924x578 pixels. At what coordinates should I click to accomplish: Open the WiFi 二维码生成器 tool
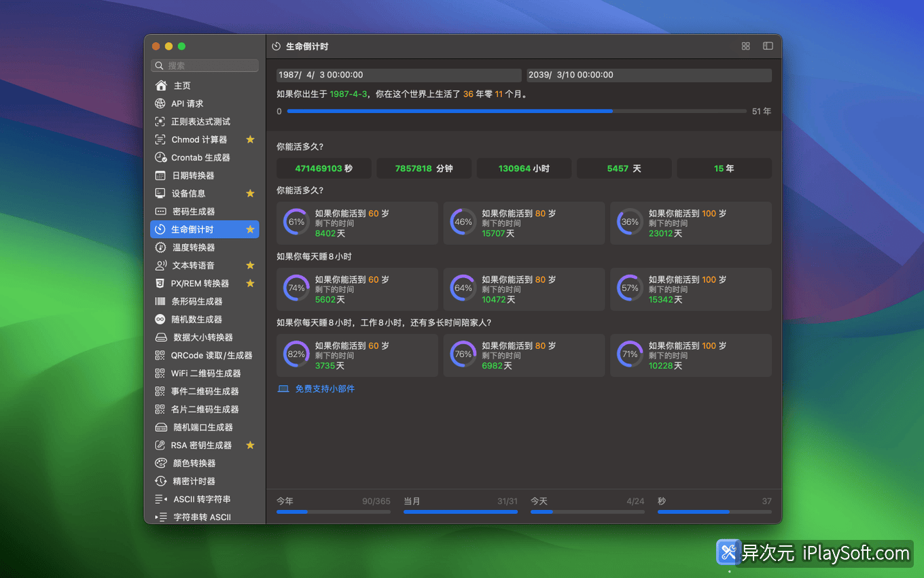pos(204,373)
